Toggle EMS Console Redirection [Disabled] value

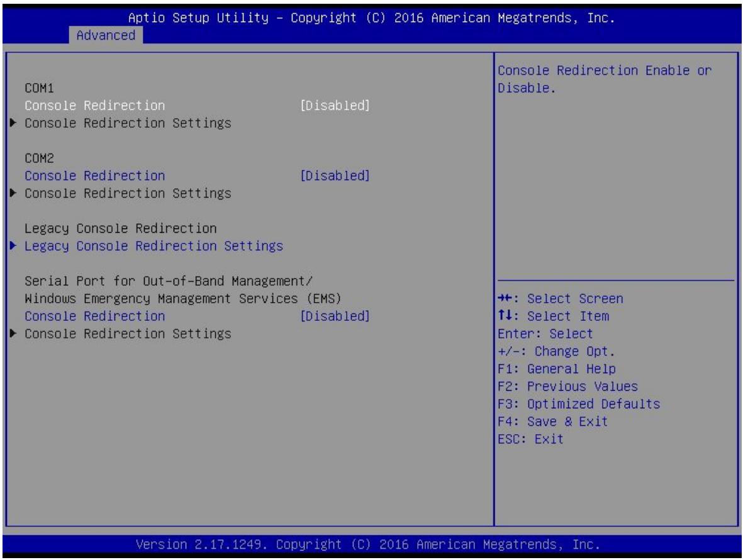(x=335, y=316)
